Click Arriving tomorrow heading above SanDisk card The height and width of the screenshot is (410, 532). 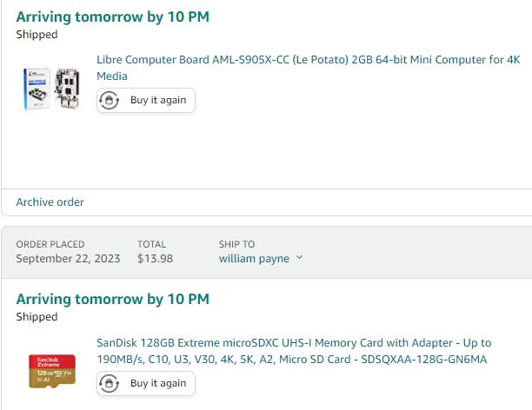[113, 299]
